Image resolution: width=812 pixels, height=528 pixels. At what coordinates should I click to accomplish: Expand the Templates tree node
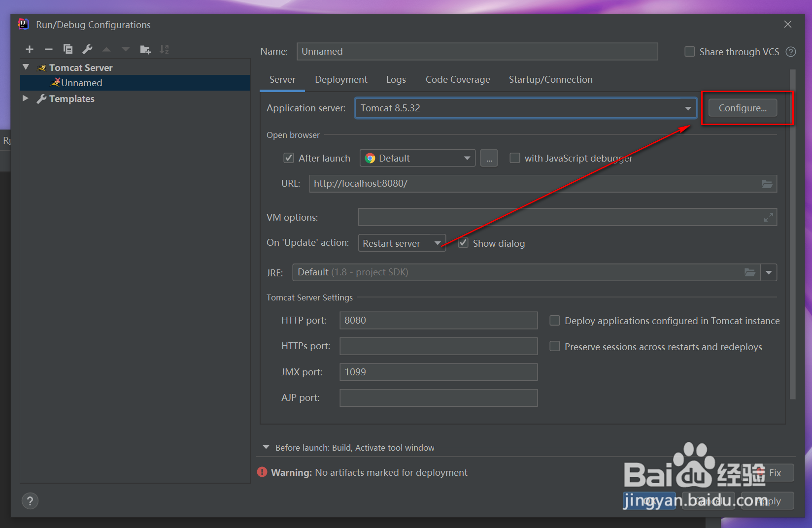point(26,99)
